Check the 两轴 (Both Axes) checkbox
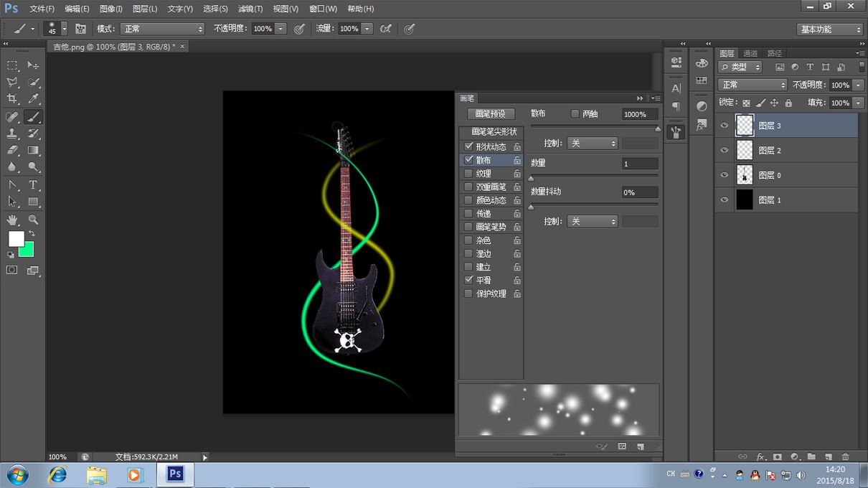 575,114
